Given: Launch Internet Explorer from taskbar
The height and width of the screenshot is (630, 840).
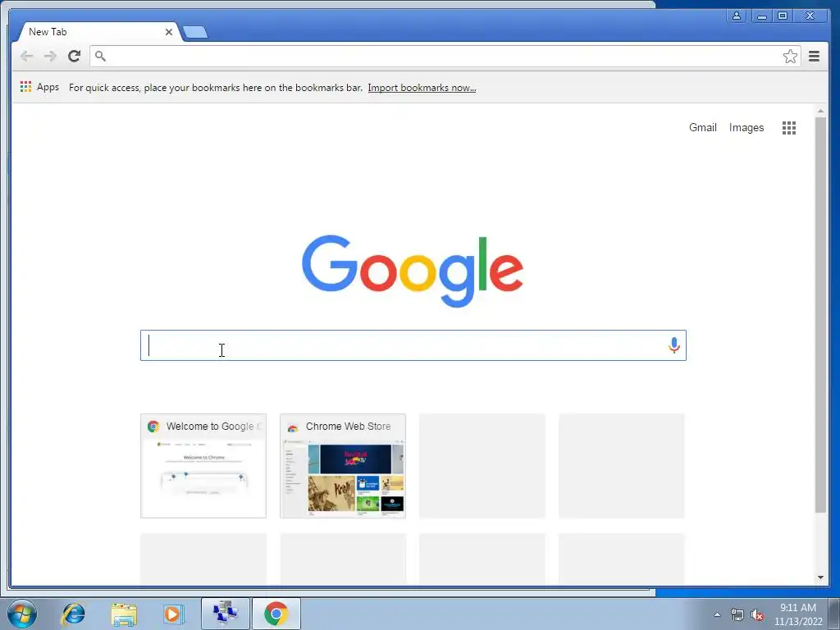Looking at the screenshot, I should point(73,614).
